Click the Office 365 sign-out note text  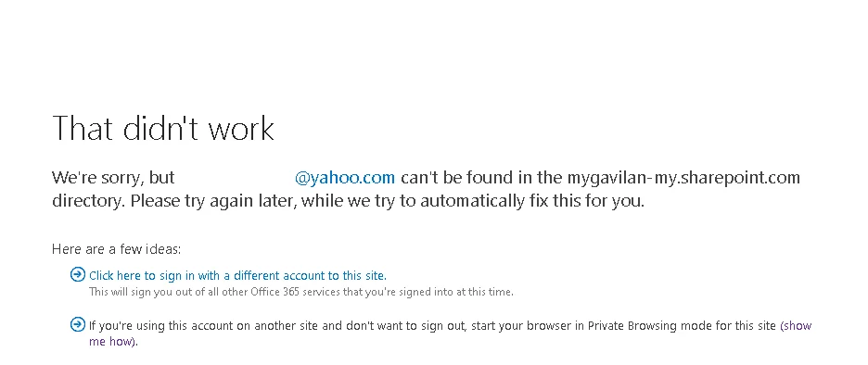(x=301, y=292)
